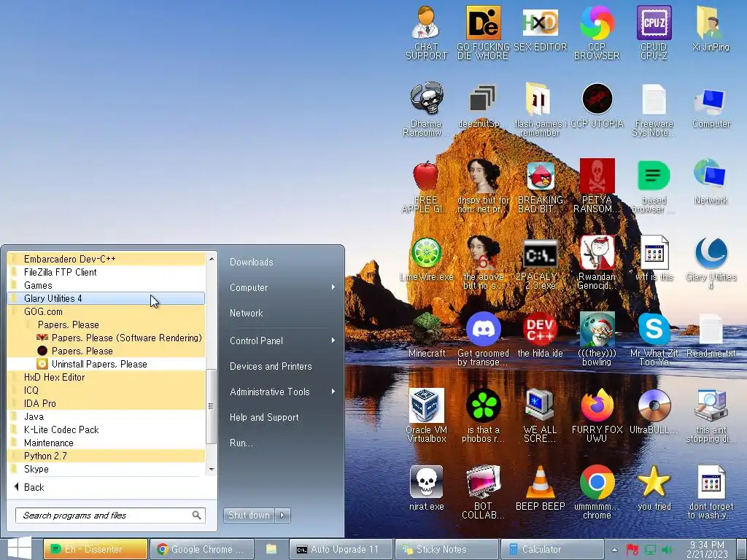Select the BOT COLLAB desktop icon

click(x=483, y=493)
